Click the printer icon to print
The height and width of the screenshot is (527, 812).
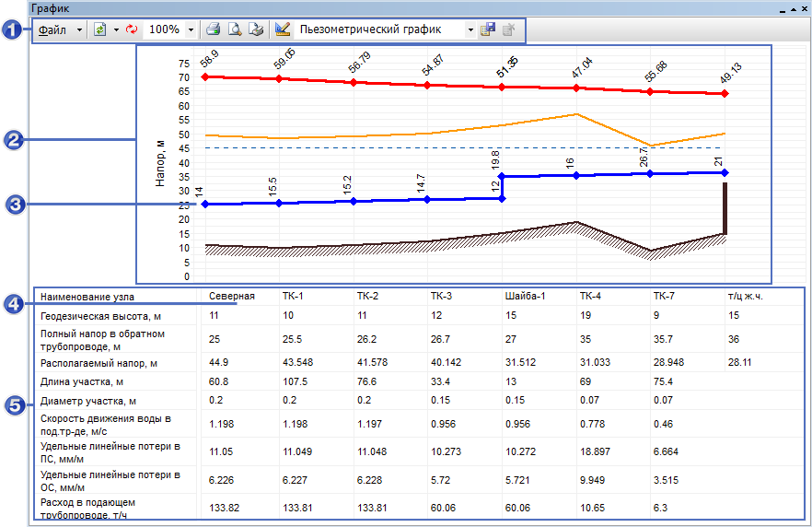pyautogui.click(x=213, y=29)
